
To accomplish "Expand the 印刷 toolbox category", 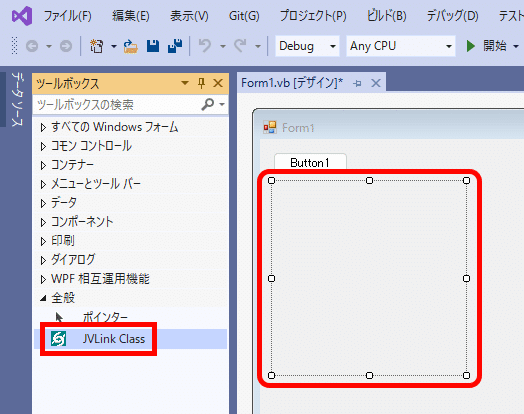I will click(x=43, y=241).
